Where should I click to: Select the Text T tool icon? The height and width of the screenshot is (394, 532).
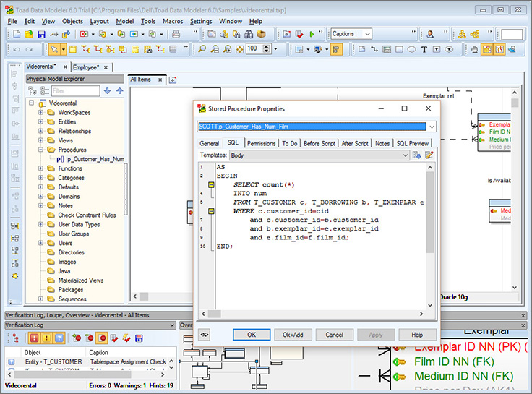tap(424, 50)
